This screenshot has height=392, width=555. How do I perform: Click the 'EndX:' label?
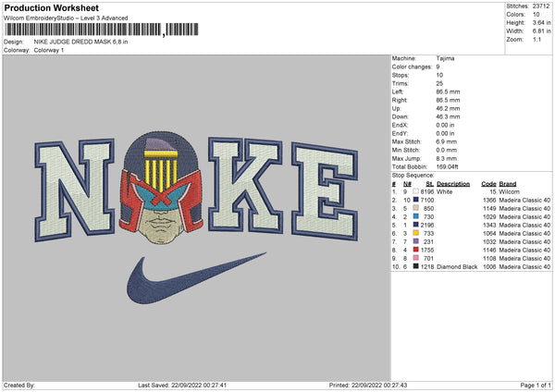400,125
